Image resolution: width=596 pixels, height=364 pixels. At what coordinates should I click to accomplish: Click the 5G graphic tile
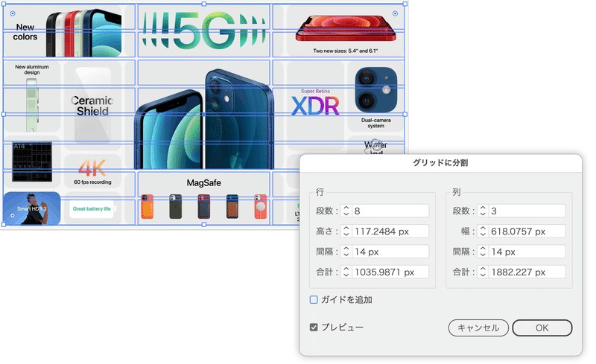click(x=203, y=30)
